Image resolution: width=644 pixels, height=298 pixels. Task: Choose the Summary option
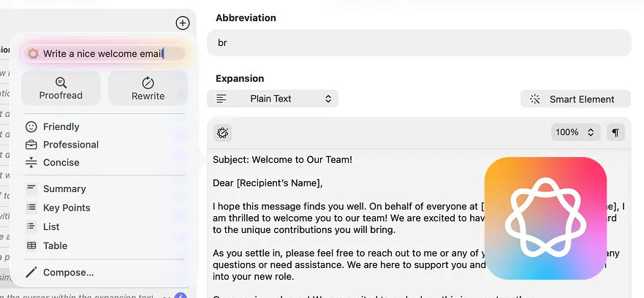click(64, 188)
